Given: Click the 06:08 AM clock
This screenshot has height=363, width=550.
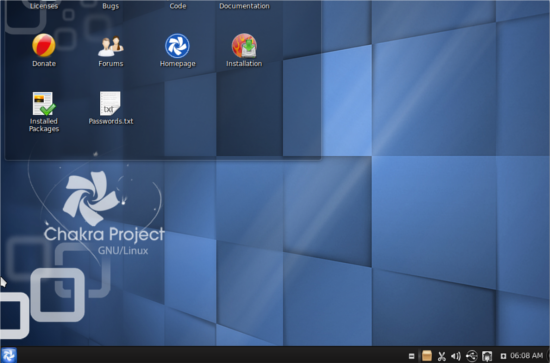Looking at the screenshot, I should point(526,356).
